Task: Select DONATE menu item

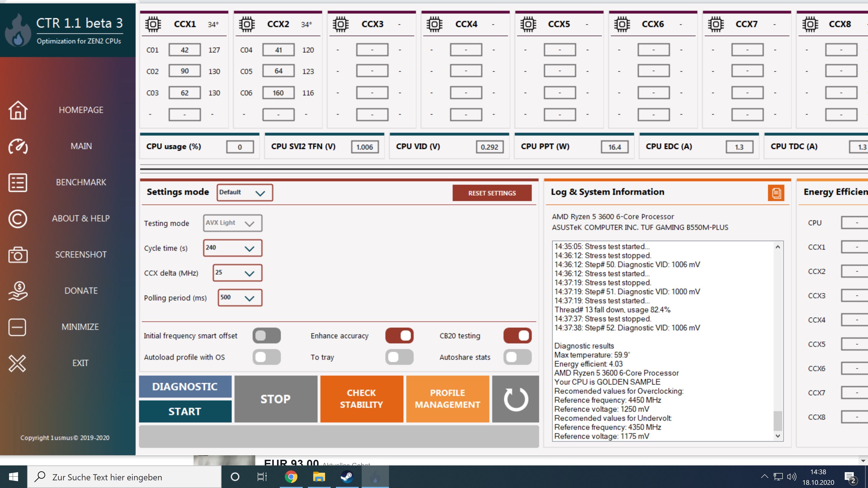Action: click(x=81, y=291)
